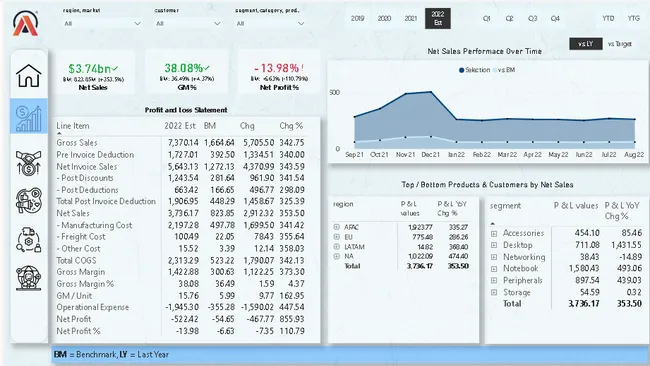Select fiscal year 2019
The image size is (650, 366).
(x=357, y=18)
